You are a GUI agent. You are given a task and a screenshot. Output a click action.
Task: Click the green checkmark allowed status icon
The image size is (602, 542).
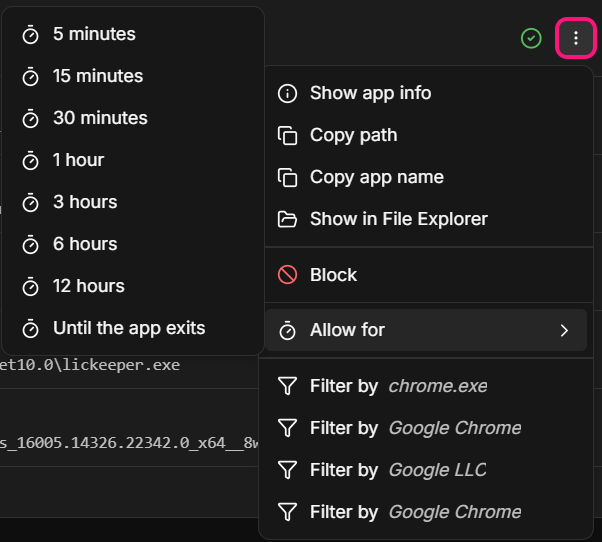pos(531,38)
